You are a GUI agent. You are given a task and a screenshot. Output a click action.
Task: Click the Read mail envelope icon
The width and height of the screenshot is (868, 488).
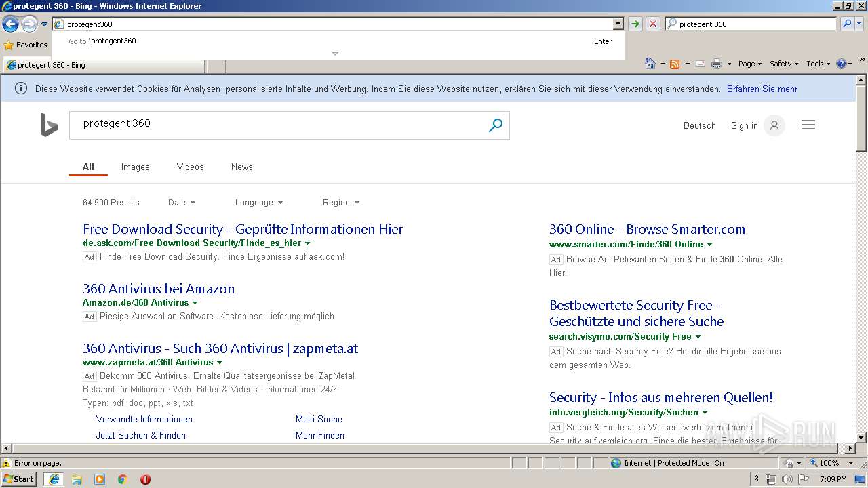[x=701, y=64]
